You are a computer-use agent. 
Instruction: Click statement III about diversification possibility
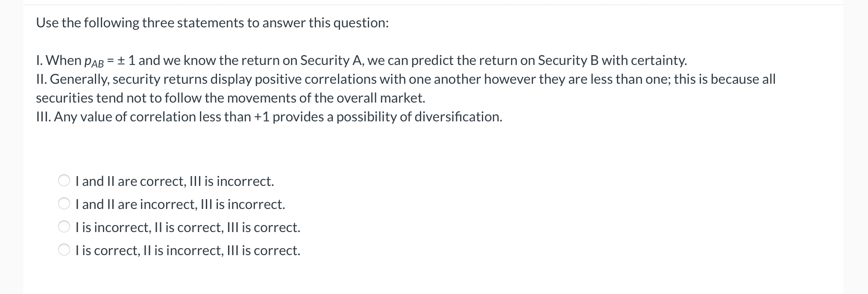point(269,117)
